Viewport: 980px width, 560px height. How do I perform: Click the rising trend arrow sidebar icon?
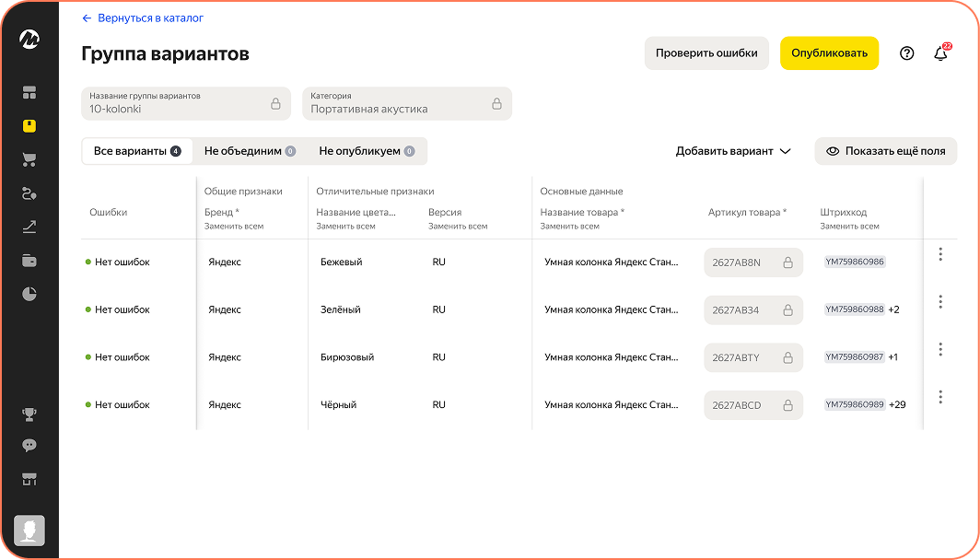tap(29, 227)
